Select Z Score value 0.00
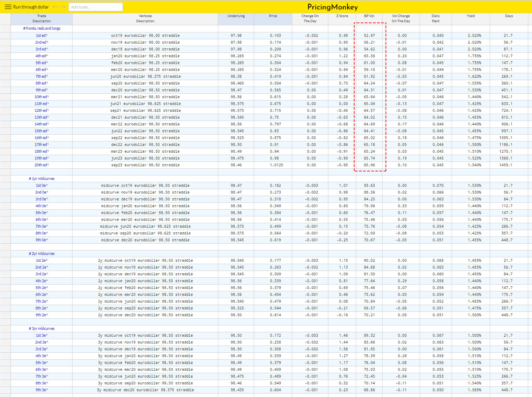This screenshot has width=532, height=397. (342, 104)
